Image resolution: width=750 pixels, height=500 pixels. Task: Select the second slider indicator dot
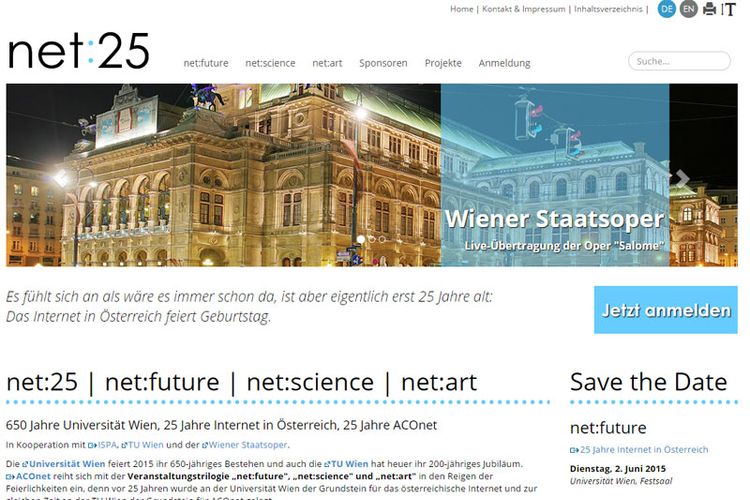coord(372,239)
